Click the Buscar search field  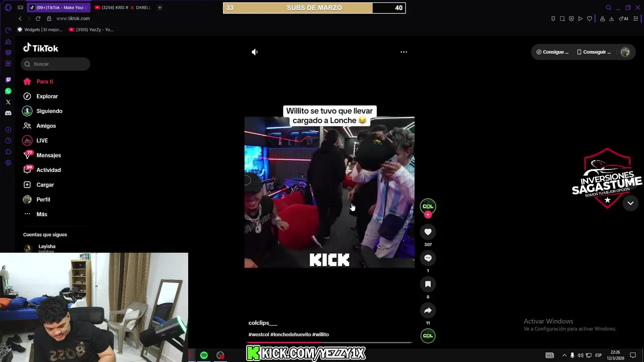(55, 64)
